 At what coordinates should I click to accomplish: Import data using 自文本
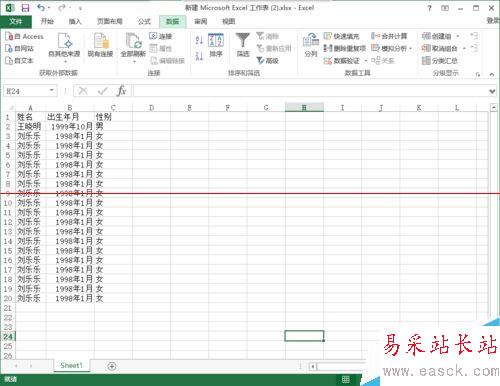click(x=20, y=60)
